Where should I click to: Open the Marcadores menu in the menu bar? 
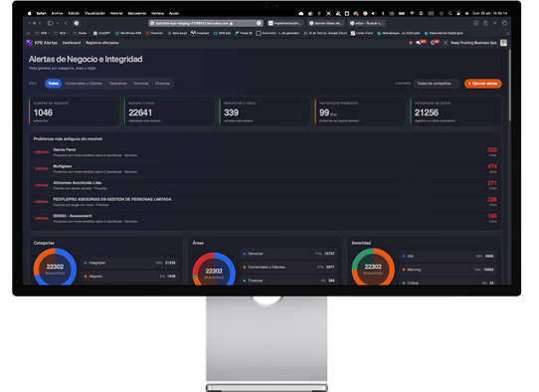[137, 13]
